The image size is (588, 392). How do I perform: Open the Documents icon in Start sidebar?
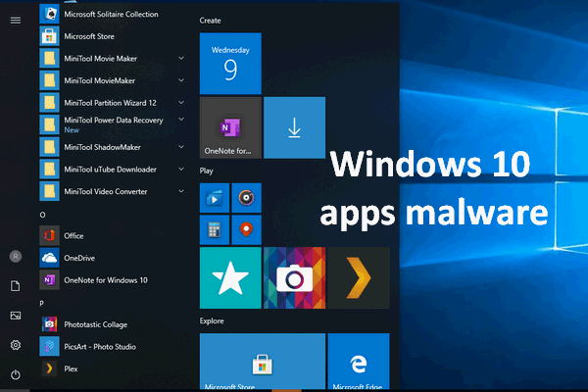click(16, 286)
